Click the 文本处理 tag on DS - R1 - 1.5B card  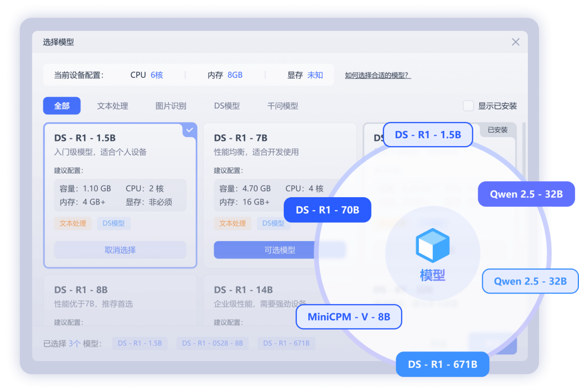coord(73,223)
